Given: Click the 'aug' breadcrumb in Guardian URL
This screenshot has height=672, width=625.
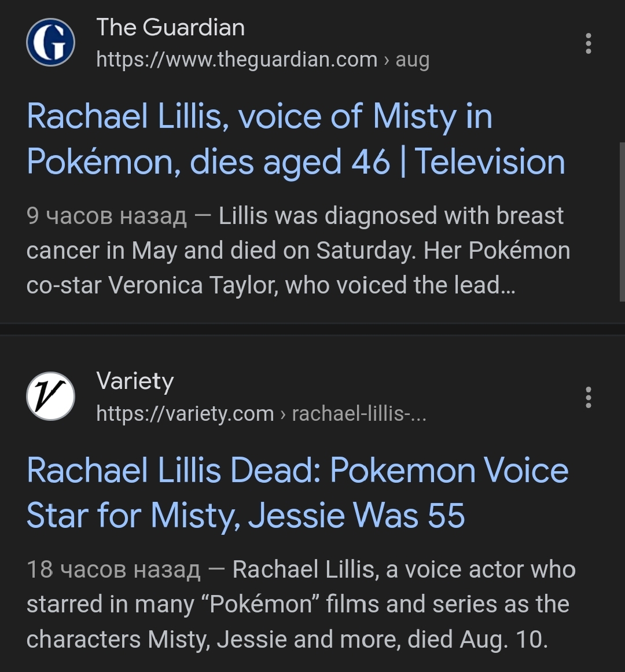Looking at the screenshot, I should tap(412, 59).
